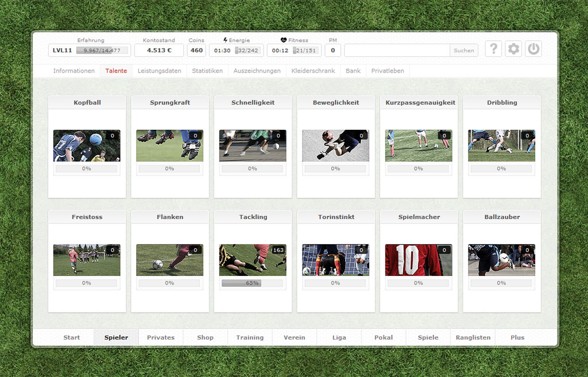Open the Statistiken tab
The height and width of the screenshot is (377, 588).
207,71
